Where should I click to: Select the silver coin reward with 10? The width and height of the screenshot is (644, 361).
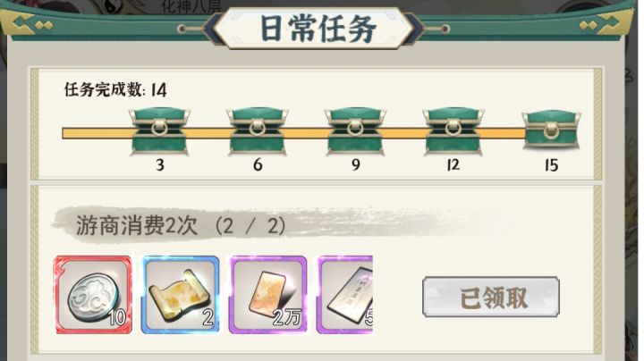[94, 294]
